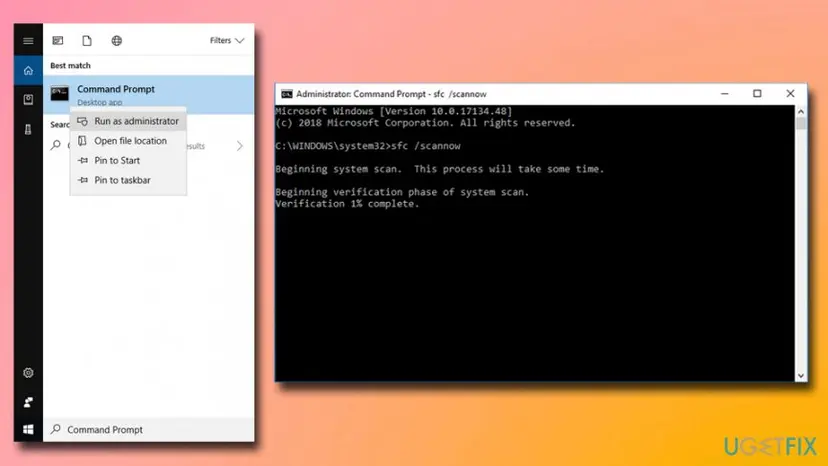The width and height of the screenshot is (828, 466).
Task: Click 'Beginning system scan.' output line
Action: [x=439, y=169]
